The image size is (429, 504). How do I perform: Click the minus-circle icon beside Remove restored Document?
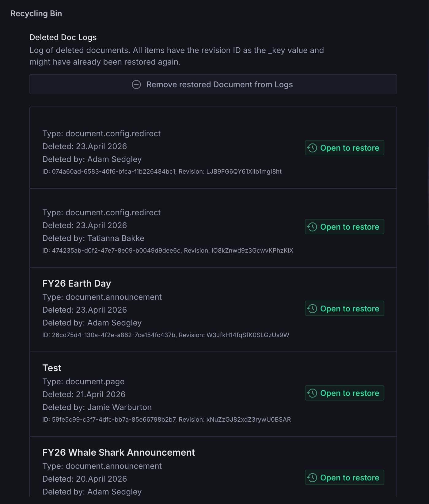coord(136,84)
